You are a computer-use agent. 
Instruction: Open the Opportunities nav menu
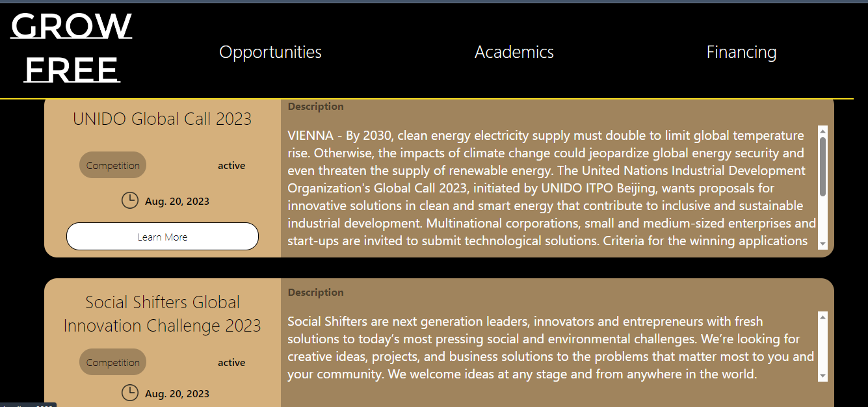[x=270, y=52]
